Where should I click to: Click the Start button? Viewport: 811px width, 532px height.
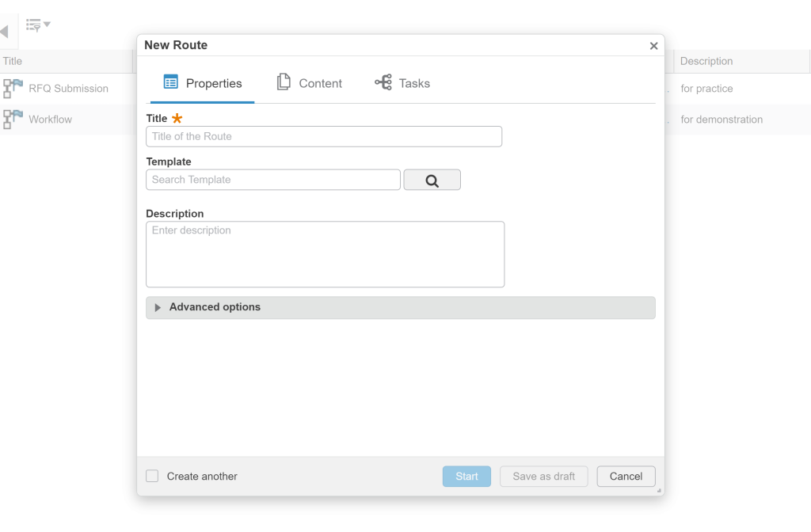coord(466,476)
